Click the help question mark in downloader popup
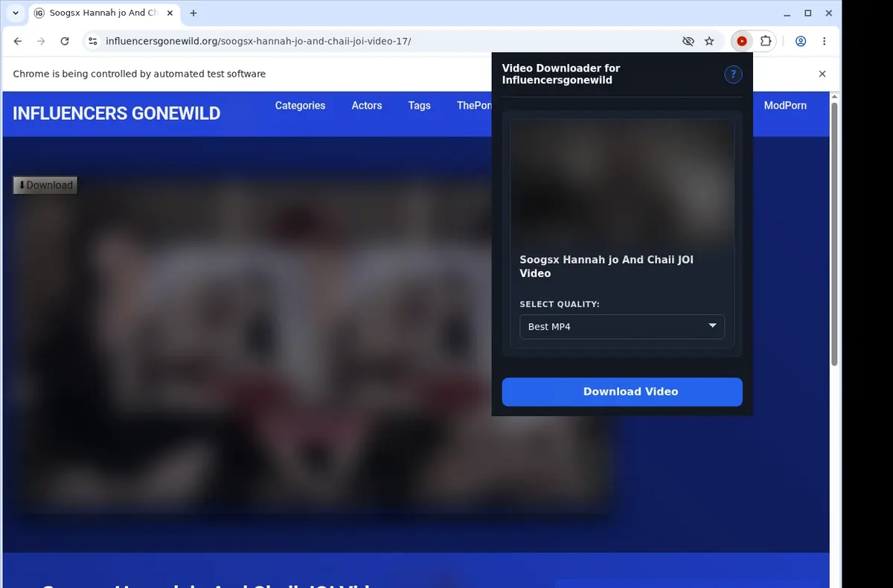Screen dimensions: 893x588 tap(733, 74)
